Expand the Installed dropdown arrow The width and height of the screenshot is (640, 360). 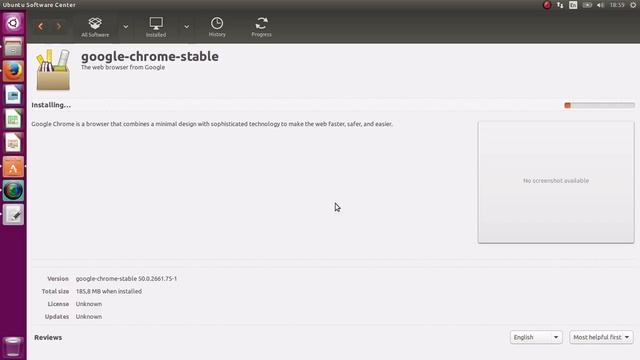[x=187, y=27]
